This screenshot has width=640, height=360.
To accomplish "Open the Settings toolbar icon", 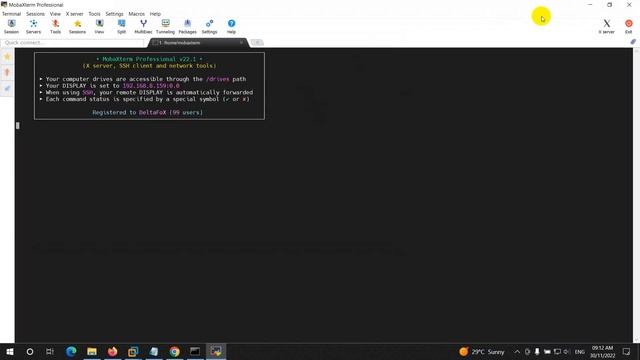I will tap(209, 27).
